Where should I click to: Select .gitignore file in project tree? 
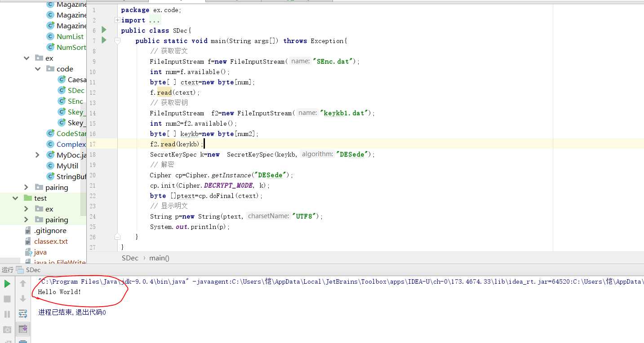click(50, 230)
